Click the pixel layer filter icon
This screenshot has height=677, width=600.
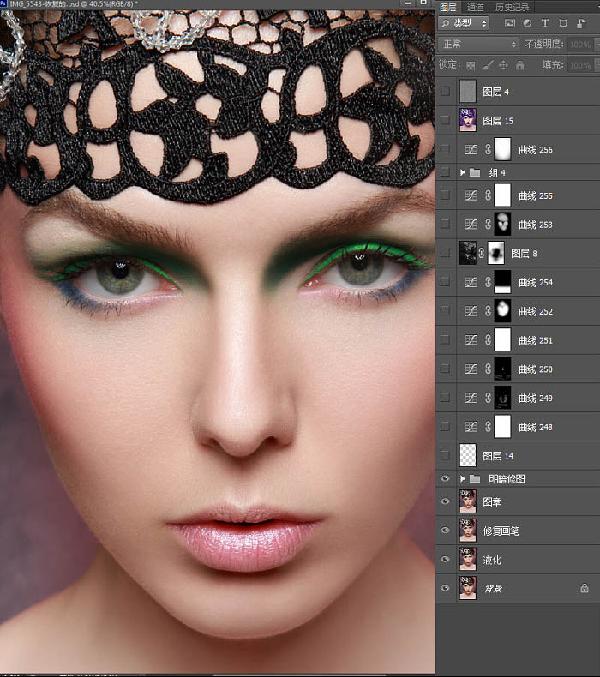[510, 22]
